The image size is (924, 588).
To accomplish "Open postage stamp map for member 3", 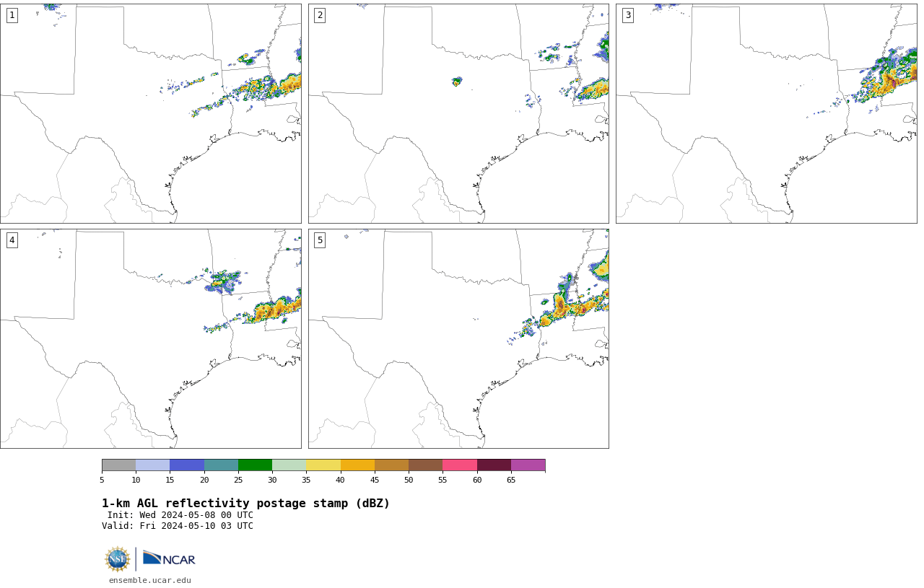I will click(x=767, y=113).
